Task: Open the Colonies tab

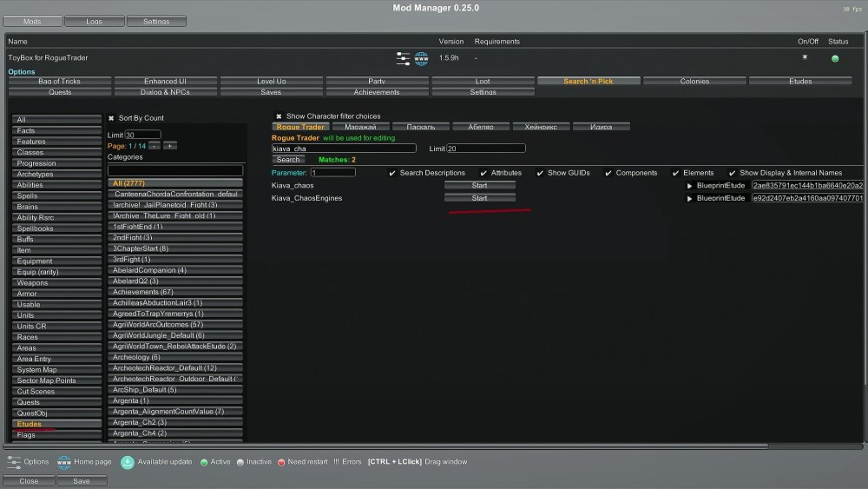Action: pyautogui.click(x=694, y=81)
